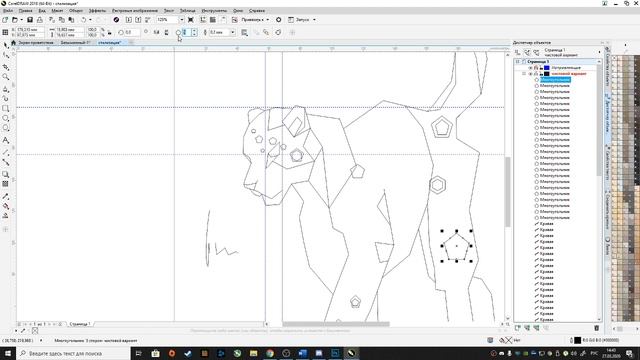Open the Файл menu

[x=8, y=11]
